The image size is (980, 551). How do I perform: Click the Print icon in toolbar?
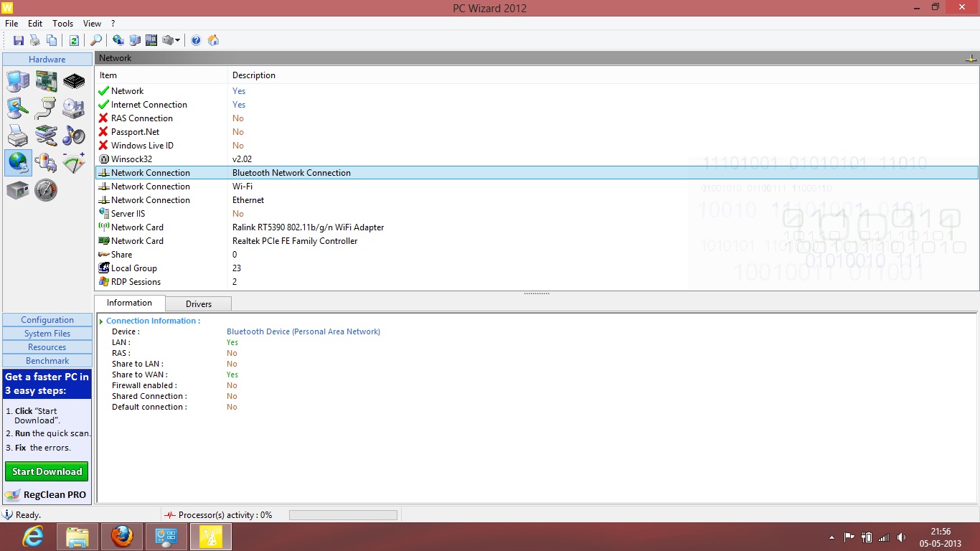coord(35,40)
